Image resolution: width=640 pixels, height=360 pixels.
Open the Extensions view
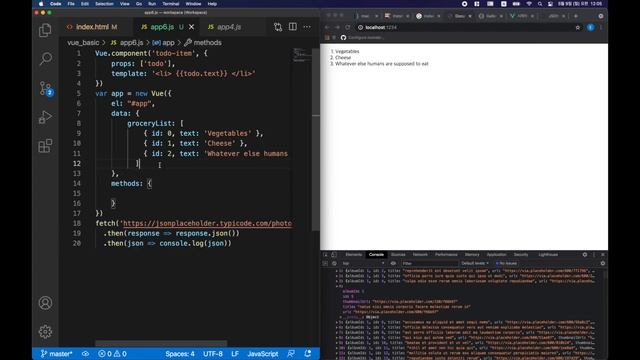click(45, 146)
